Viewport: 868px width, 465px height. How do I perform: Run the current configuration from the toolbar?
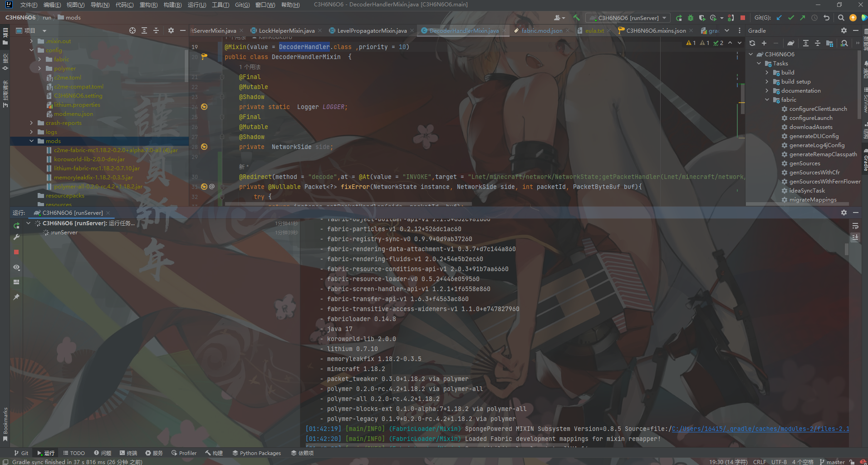[x=679, y=17]
